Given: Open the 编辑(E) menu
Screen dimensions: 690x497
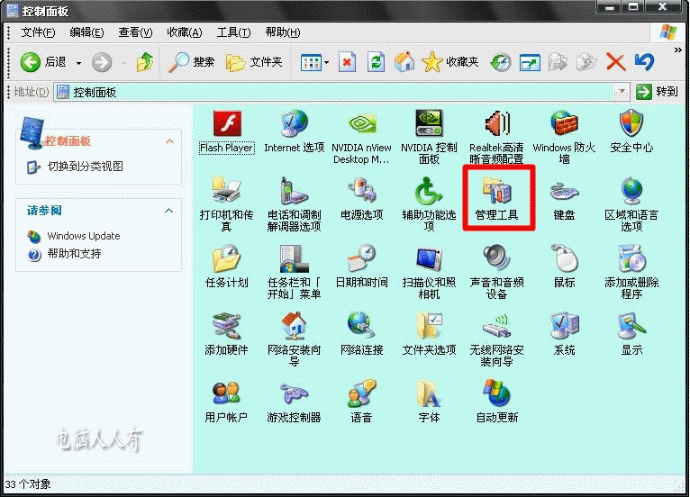Looking at the screenshot, I should pos(87,33).
